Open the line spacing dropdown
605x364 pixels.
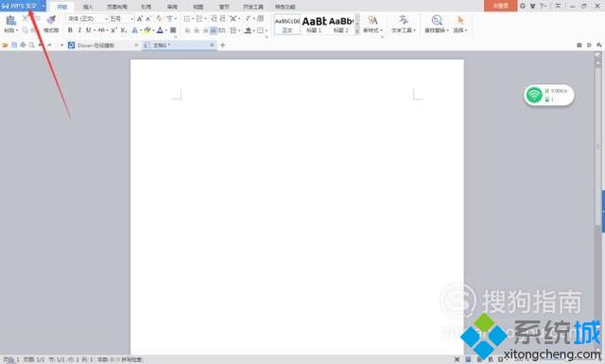coord(235,30)
